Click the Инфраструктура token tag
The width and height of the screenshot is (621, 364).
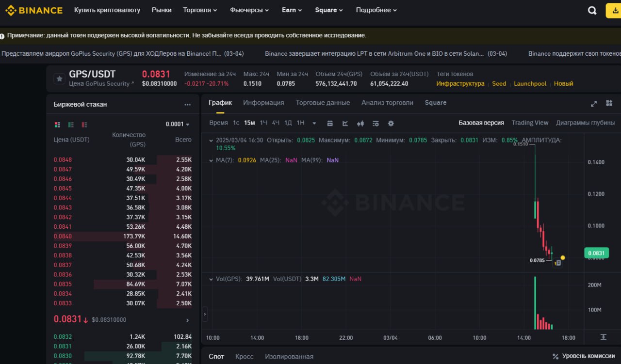(460, 83)
